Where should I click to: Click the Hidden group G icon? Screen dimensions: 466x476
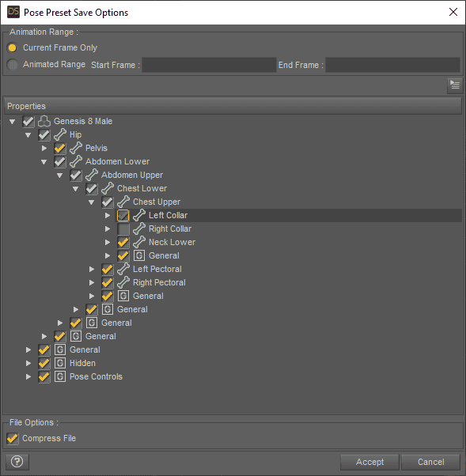[60, 363]
